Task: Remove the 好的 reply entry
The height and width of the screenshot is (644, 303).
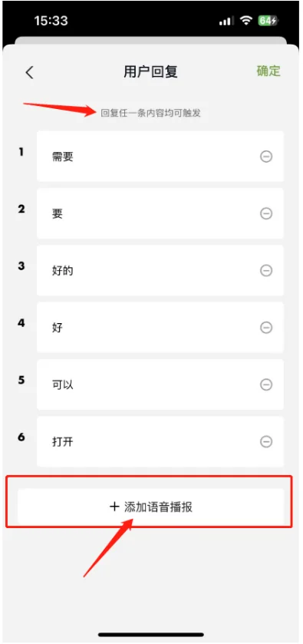Action: 266,271
